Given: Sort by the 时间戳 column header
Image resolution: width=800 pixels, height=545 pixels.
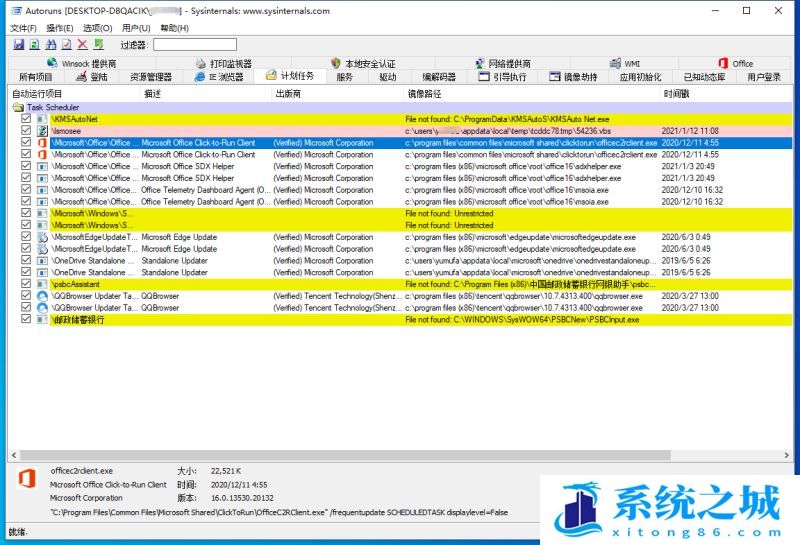Looking at the screenshot, I should [726, 93].
